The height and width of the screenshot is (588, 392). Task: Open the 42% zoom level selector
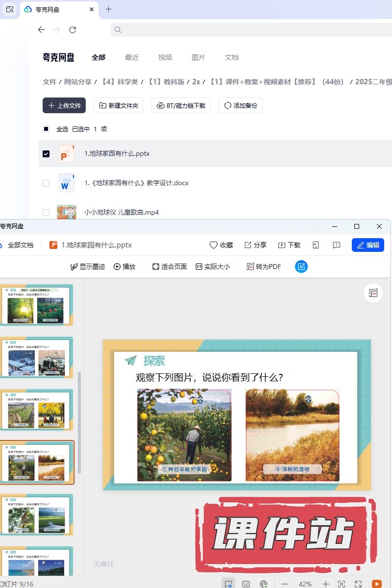tap(305, 584)
